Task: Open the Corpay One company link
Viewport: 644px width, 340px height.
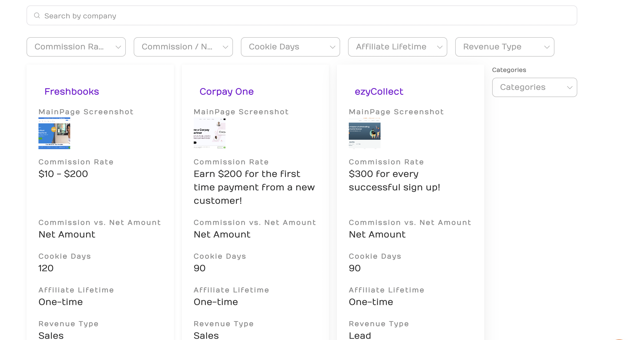Action: point(226,92)
